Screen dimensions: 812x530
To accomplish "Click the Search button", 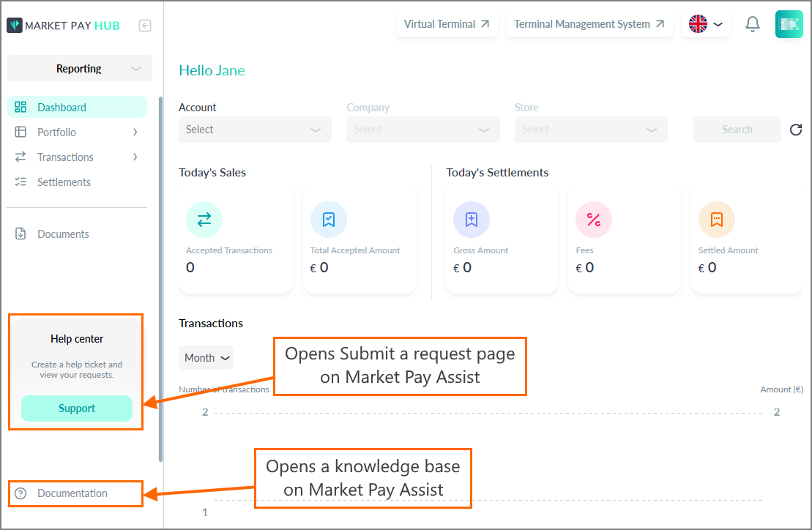I will pos(737,130).
